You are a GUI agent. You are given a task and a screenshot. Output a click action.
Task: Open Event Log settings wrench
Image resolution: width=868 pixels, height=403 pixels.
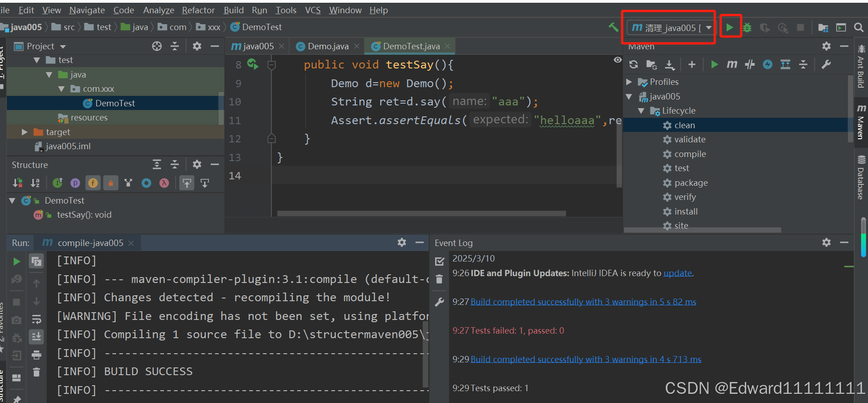439,302
